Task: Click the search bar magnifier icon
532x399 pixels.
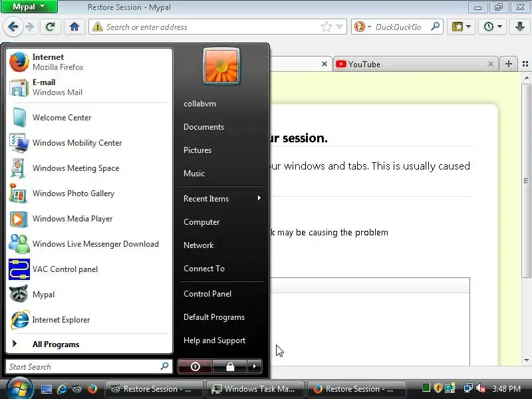Action: click(x=436, y=26)
